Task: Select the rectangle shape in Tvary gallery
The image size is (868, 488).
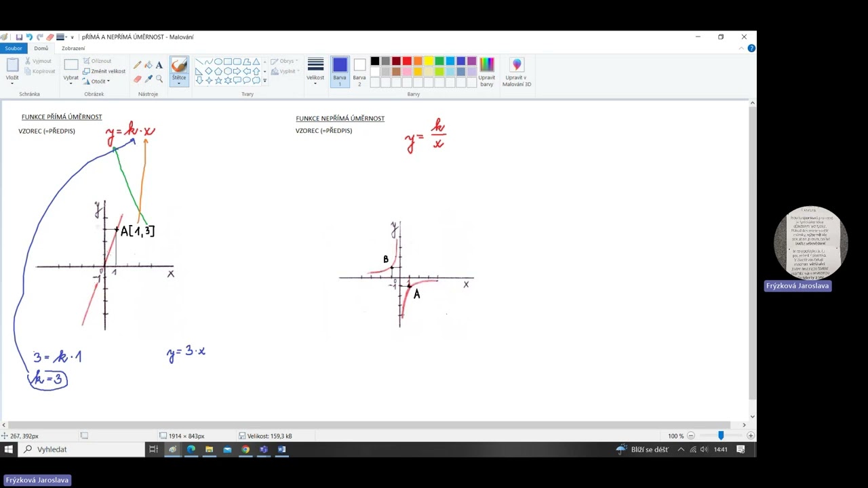Action: pyautogui.click(x=228, y=62)
